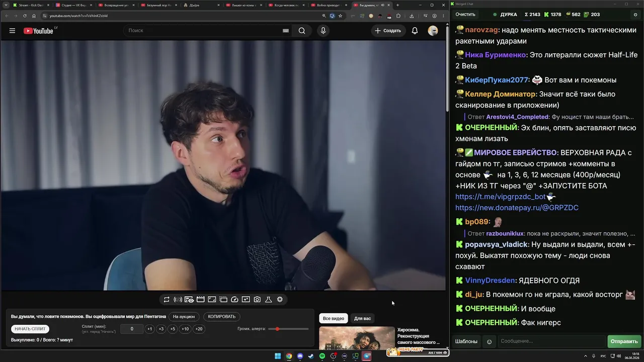Switch to the Безумный лор tab
Screen dimensions: 644x362
pos(158,5)
